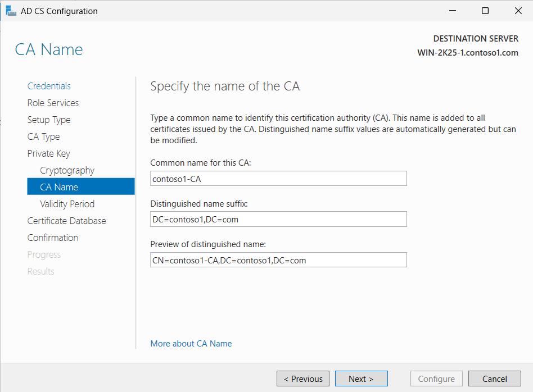Open the More about CA Name link
Viewport: 533px width, 392px height.
[191, 344]
